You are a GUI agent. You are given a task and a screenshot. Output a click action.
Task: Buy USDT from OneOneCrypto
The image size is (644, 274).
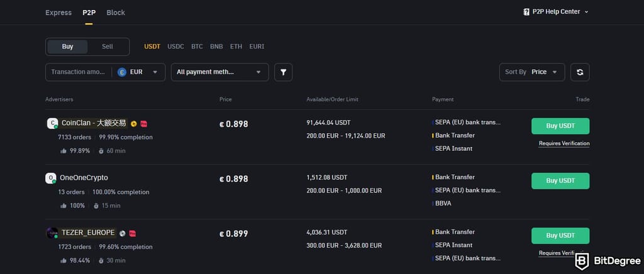pyautogui.click(x=560, y=181)
